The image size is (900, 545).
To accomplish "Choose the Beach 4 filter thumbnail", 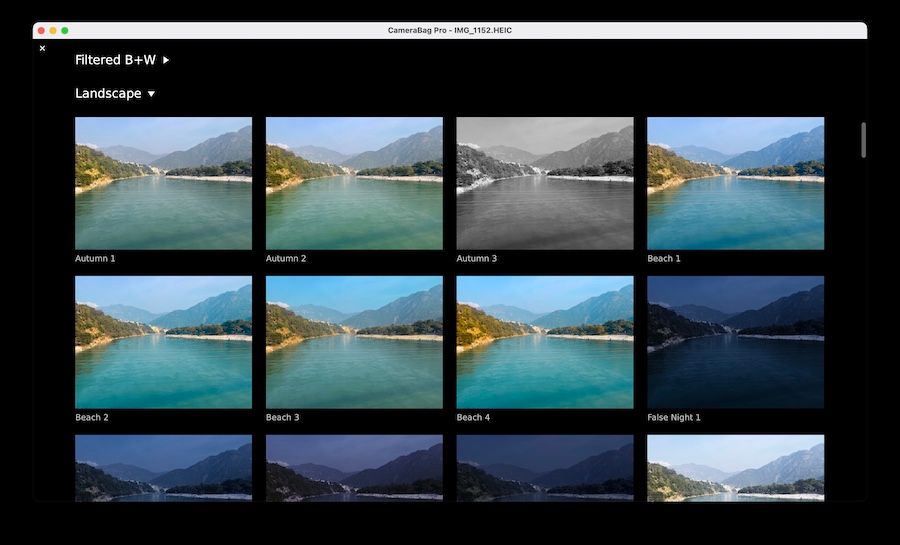I will coord(545,342).
